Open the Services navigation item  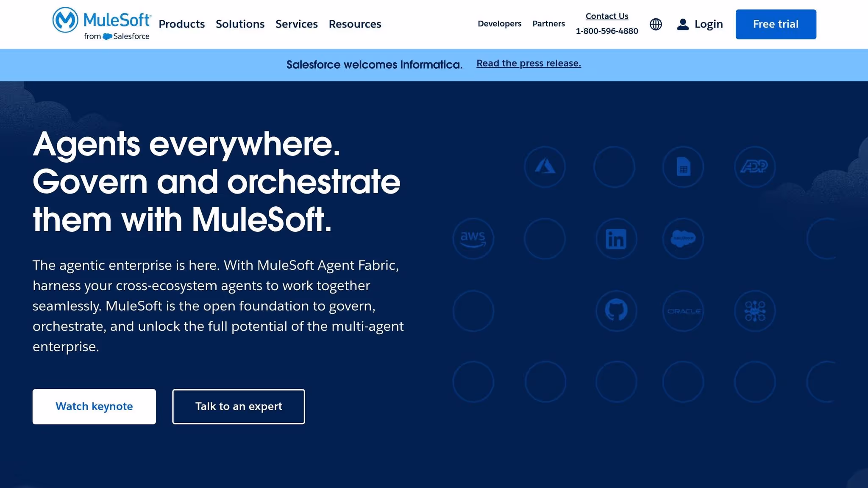(x=296, y=24)
